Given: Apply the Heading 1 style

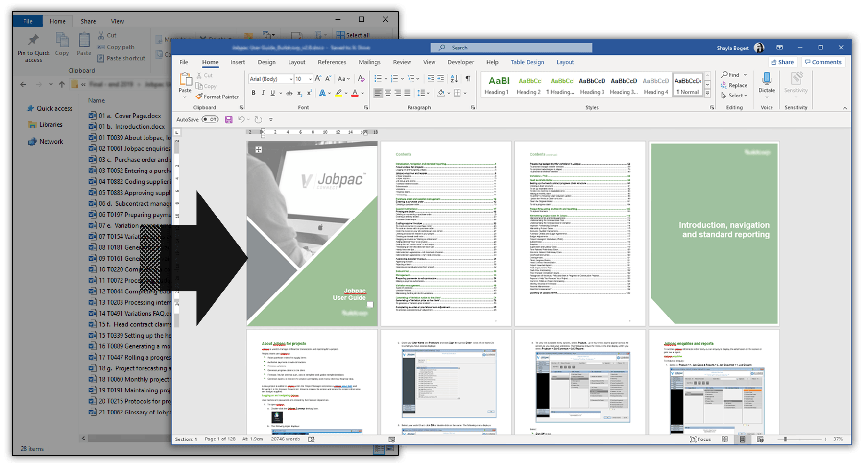Looking at the screenshot, I should click(497, 85).
